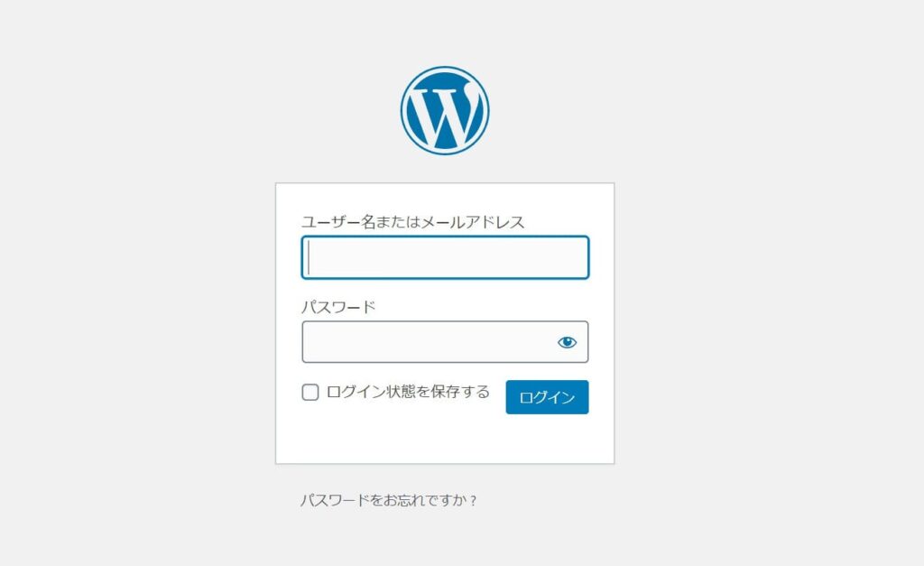Tick the box beside ログイン状態を保存する
Viewport: 924px width, 566px height.
pos(310,393)
